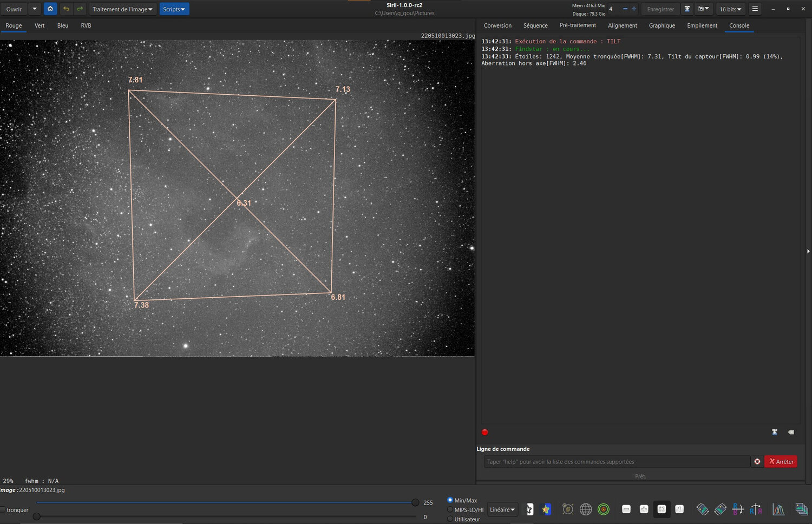Click the Arrêter button

[x=781, y=462]
